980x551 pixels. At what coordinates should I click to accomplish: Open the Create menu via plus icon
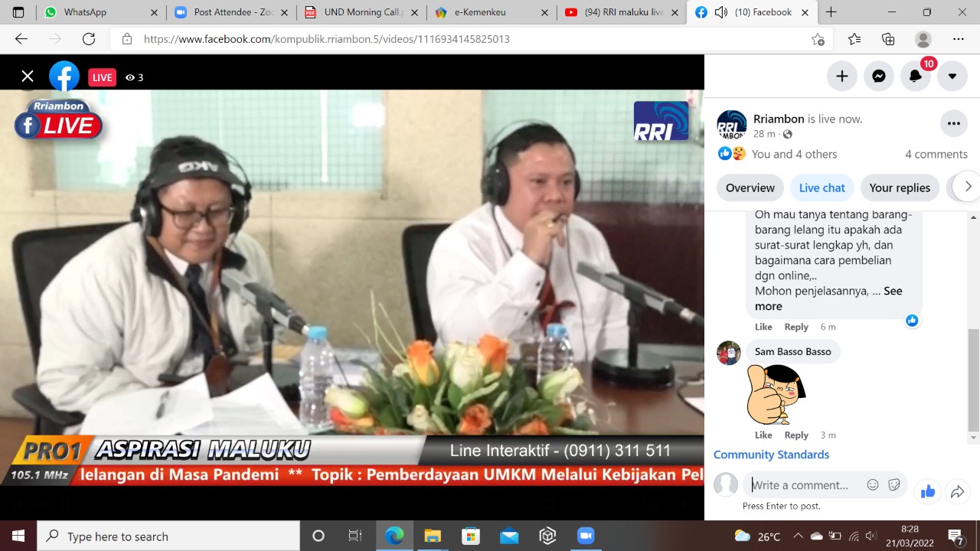841,76
